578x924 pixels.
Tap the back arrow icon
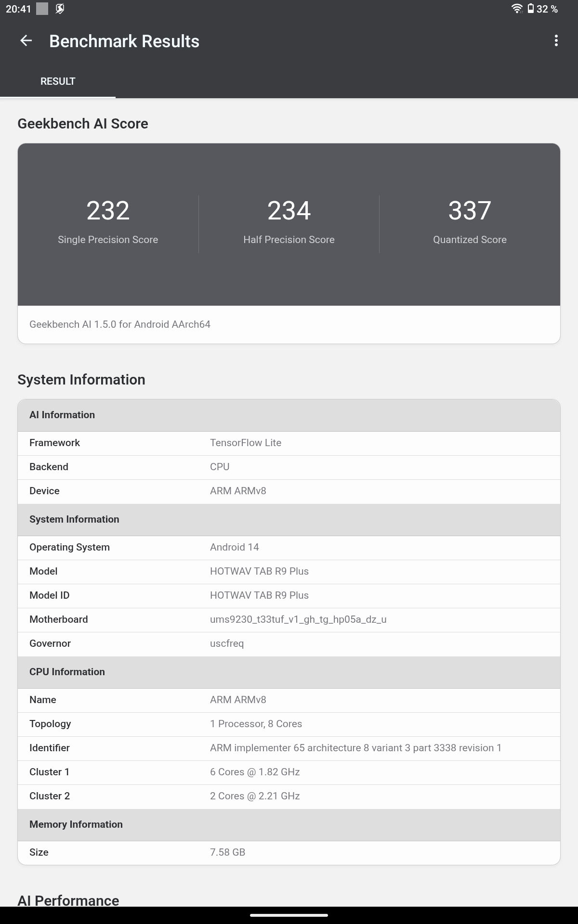click(26, 41)
